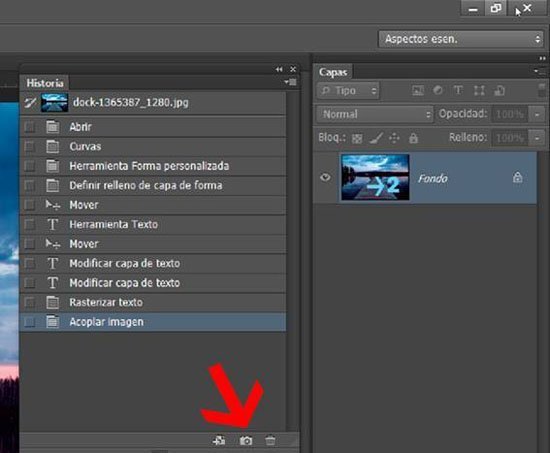
Task: Switch to the Historia tab
Action: [x=45, y=83]
